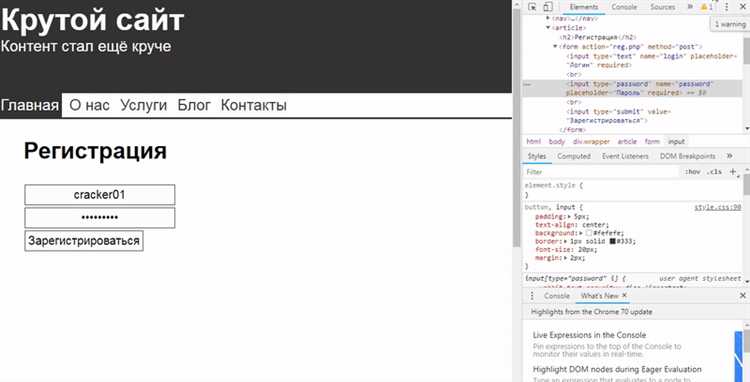This screenshot has width=750, height=382.
Task: Close the bottom drawer panel
Action: (742, 296)
